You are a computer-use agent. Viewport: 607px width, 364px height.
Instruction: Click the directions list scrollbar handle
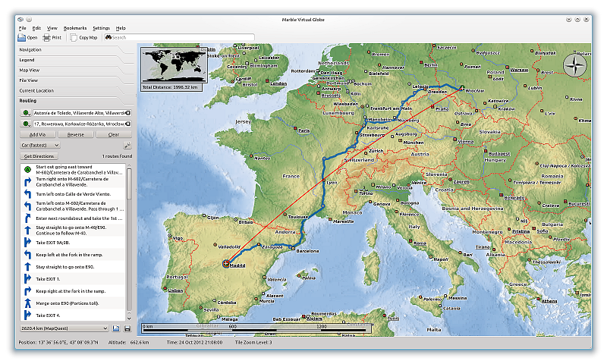tap(129, 184)
